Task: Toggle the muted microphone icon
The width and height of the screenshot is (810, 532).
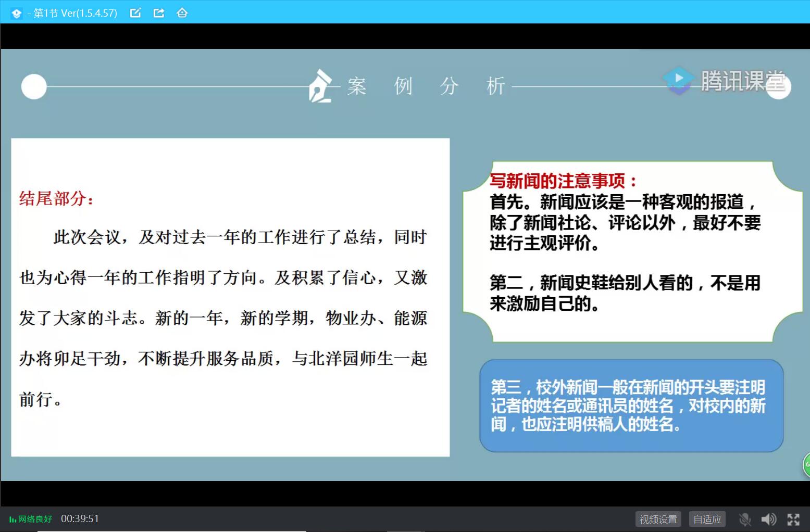Action: (x=745, y=519)
